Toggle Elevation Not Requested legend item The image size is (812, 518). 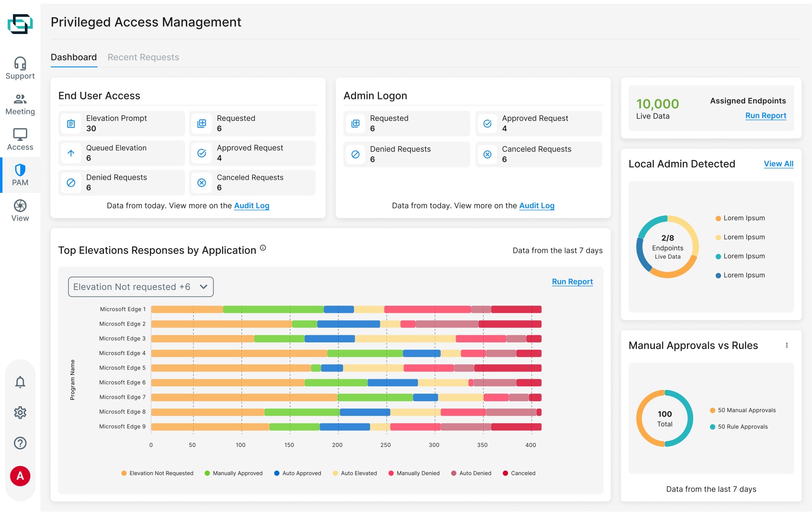click(157, 473)
